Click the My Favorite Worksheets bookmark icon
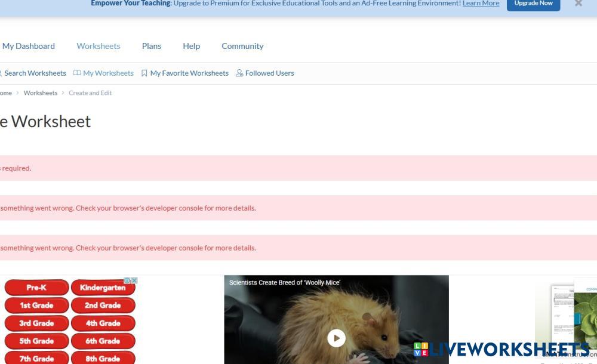Screen dimensions: 597x364 pos(144,73)
